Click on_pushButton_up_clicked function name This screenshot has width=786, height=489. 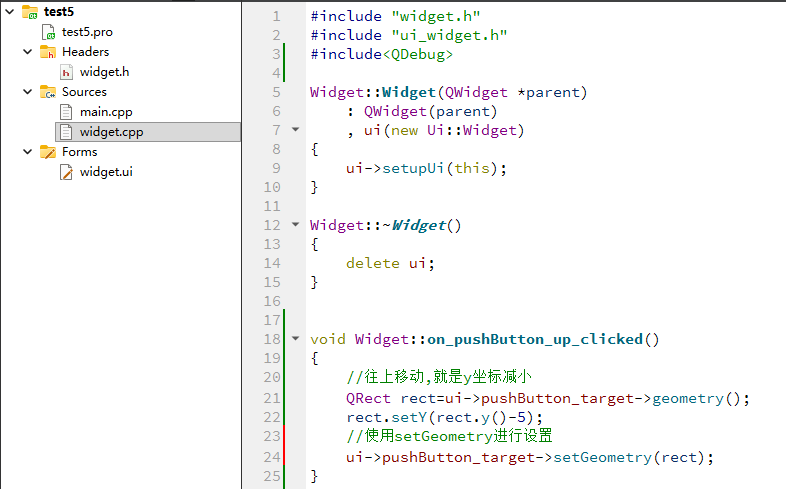[534, 339]
